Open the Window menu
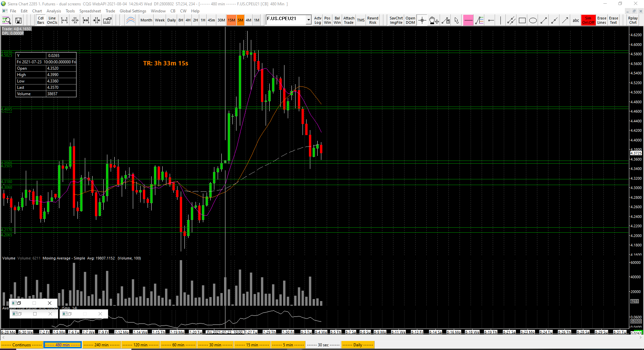This screenshot has height=350, width=644. (x=158, y=11)
